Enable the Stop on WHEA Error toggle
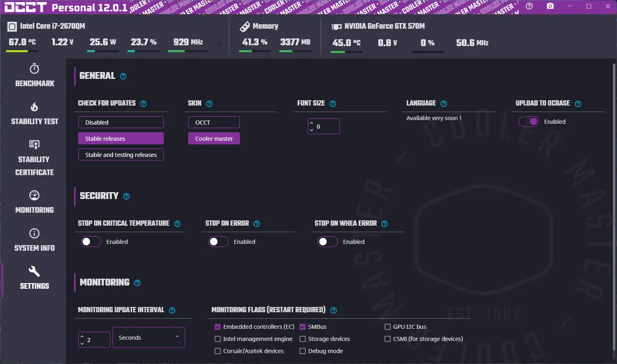 pyautogui.click(x=328, y=242)
